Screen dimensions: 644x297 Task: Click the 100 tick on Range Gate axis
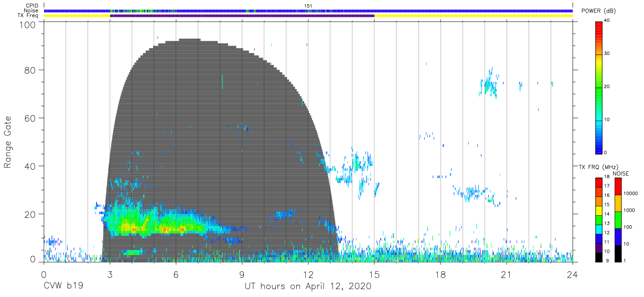point(28,25)
